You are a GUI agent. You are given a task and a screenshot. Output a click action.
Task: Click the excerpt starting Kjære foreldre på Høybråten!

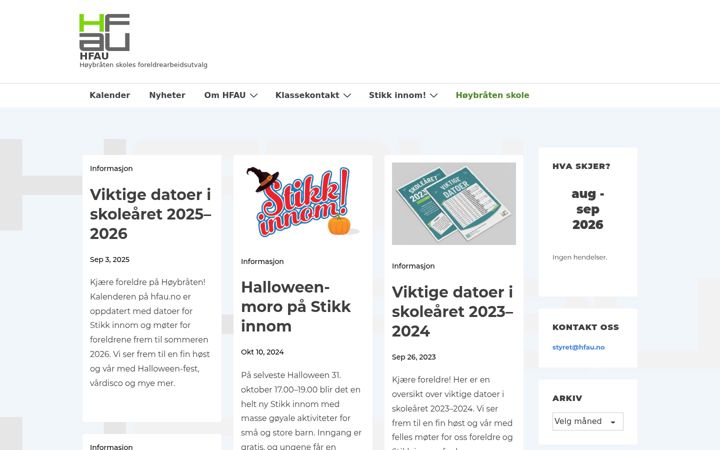point(150,332)
